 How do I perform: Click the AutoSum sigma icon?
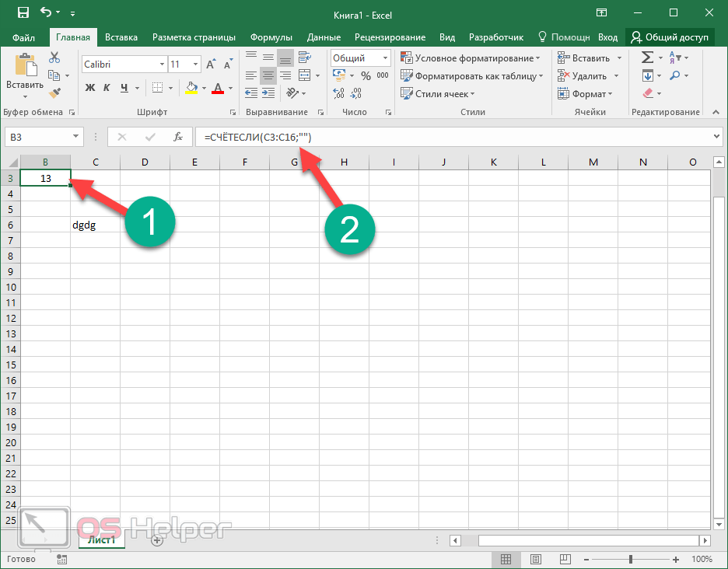[x=646, y=58]
